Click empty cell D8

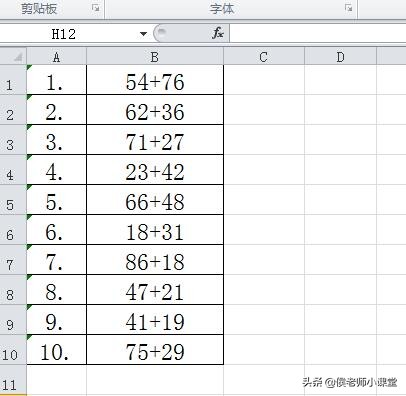(x=340, y=290)
